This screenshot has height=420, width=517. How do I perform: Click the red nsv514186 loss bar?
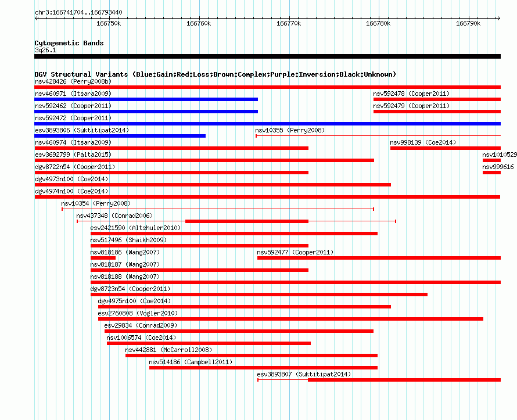point(264,368)
